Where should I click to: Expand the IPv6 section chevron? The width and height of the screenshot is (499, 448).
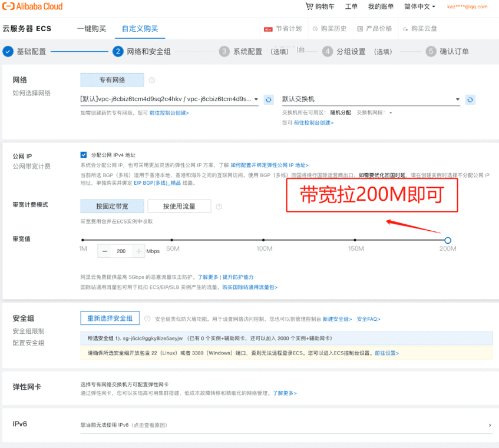(x=490, y=425)
